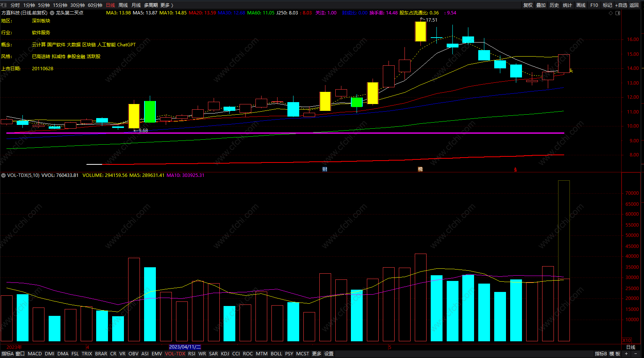Screen dimensions: 644x358
Task: Switch to the 周线 weekly period tab
Action: point(123,5)
